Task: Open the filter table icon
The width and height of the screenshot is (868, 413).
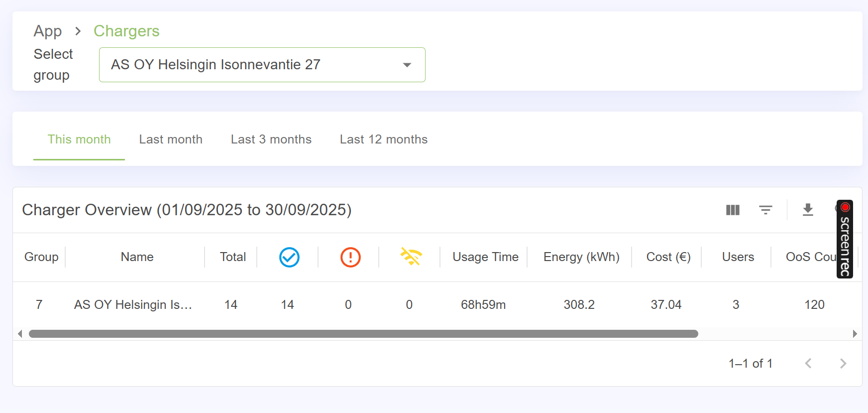Action: 765,210
